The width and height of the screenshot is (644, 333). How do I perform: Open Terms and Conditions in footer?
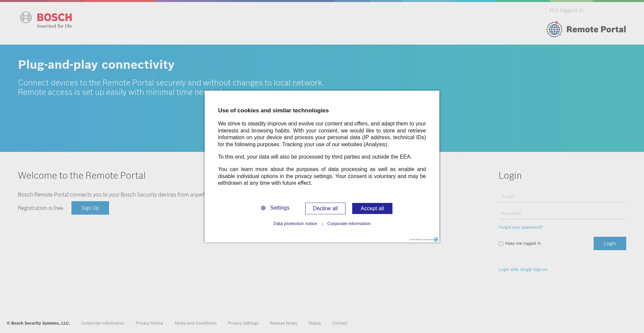pos(195,323)
